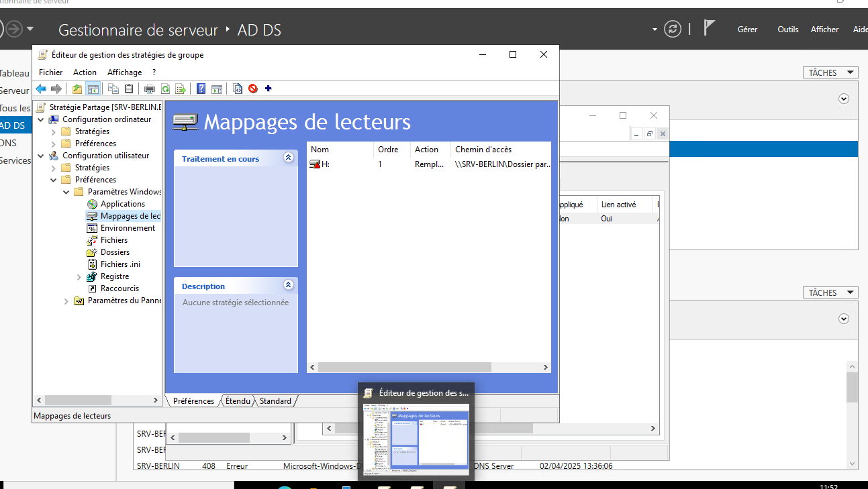Open help with the blue question mark icon
This screenshot has width=868, height=489.
click(x=201, y=89)
